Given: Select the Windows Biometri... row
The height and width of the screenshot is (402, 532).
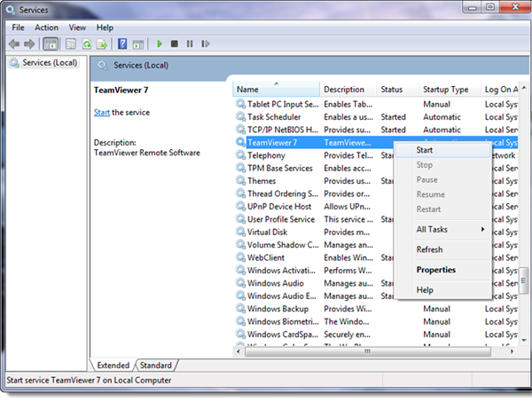Looking at the screenshot, I should (x=376, y=321).
